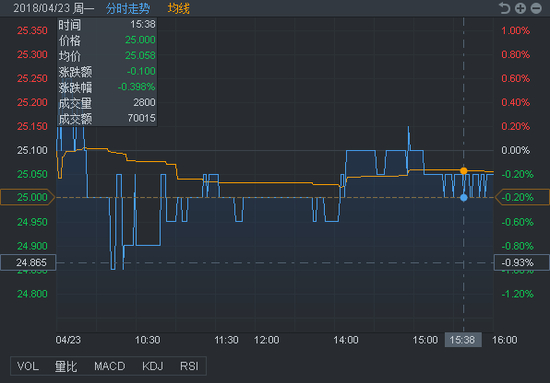Click the 24.865 crosshair price tag
Image resolution: width=550 pixels, height=383 pixels.
tap(28, 262)
